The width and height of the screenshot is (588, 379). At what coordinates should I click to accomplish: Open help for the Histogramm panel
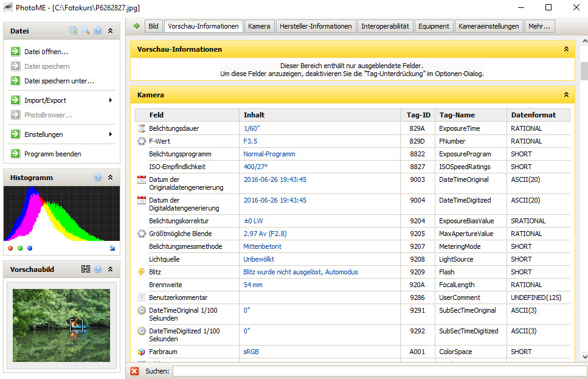[98, 178]
